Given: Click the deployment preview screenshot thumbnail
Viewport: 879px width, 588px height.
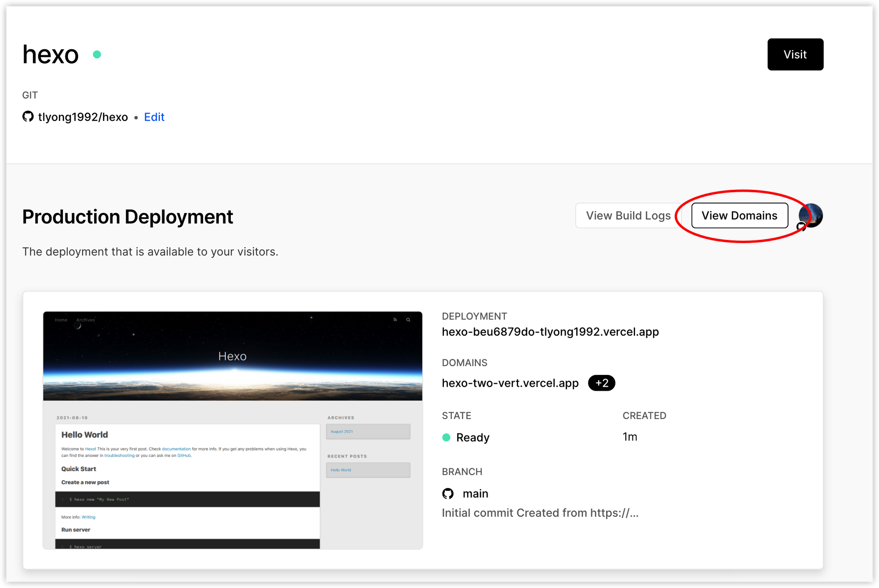Looking at the screenshot, I should (233, 429).
